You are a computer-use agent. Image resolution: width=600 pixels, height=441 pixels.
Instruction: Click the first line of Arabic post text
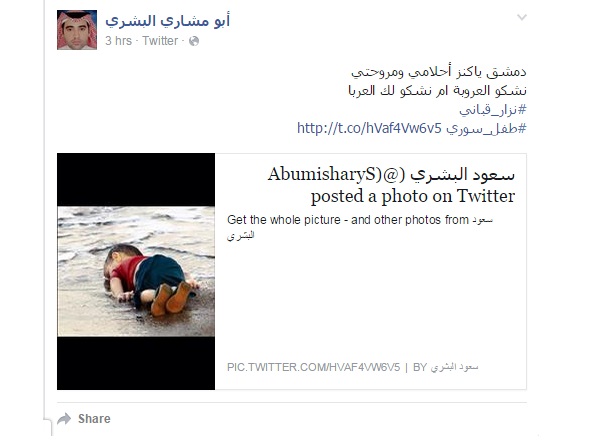click(439, 72)
